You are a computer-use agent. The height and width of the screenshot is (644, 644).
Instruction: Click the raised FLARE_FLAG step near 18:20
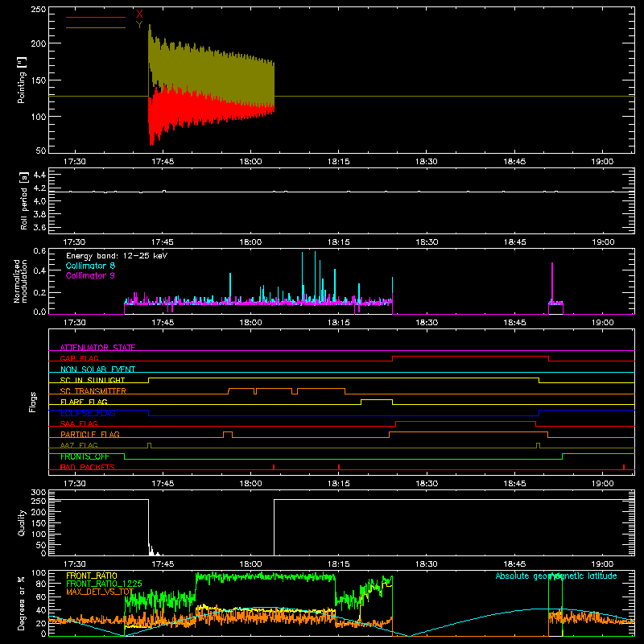pos(377,399)
